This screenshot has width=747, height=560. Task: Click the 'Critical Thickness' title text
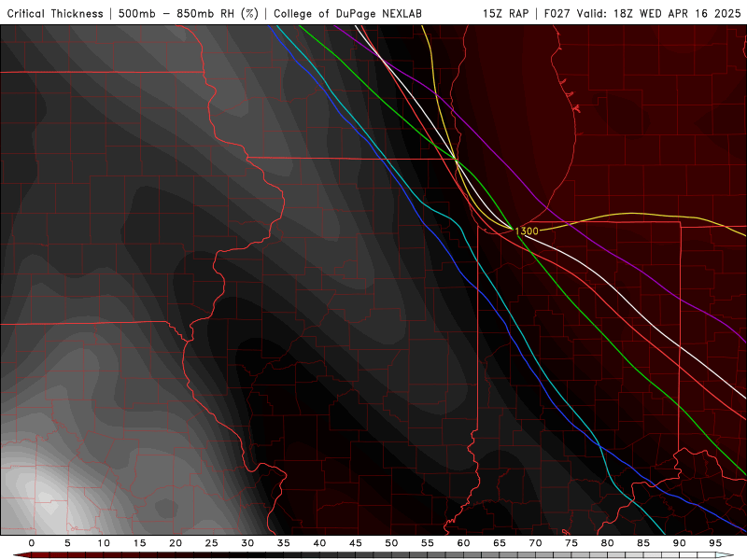(55, 14)
